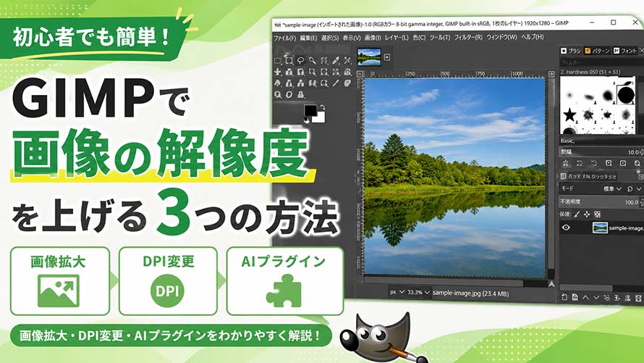Open the 33.3% zoom dropdown
644x363 pixels.
tap(418, 292)
